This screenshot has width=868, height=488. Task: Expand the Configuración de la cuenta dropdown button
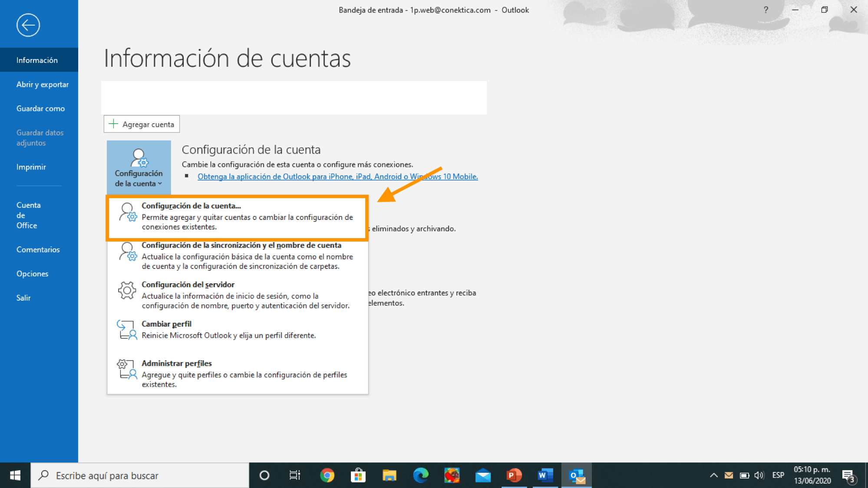tap(139, 167)
